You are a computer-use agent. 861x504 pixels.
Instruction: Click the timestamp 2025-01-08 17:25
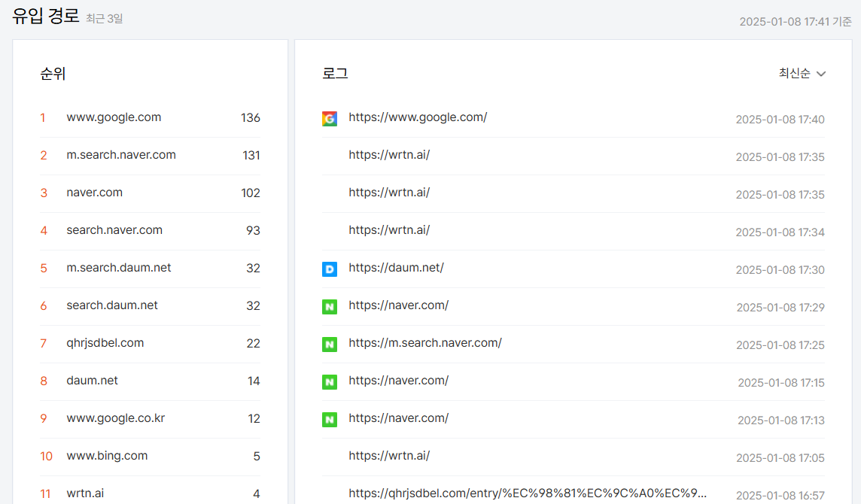pos(780,345)
